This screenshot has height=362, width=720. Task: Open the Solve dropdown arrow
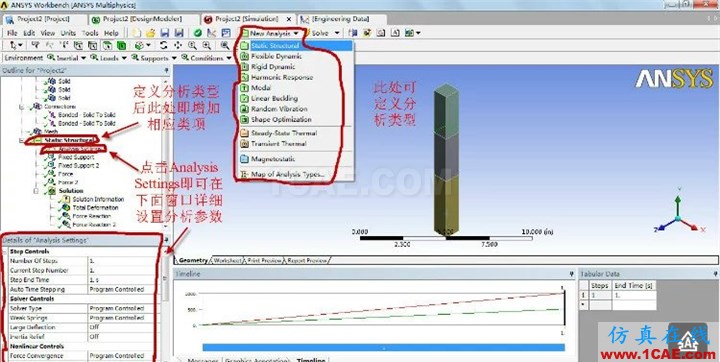[337, 33]
